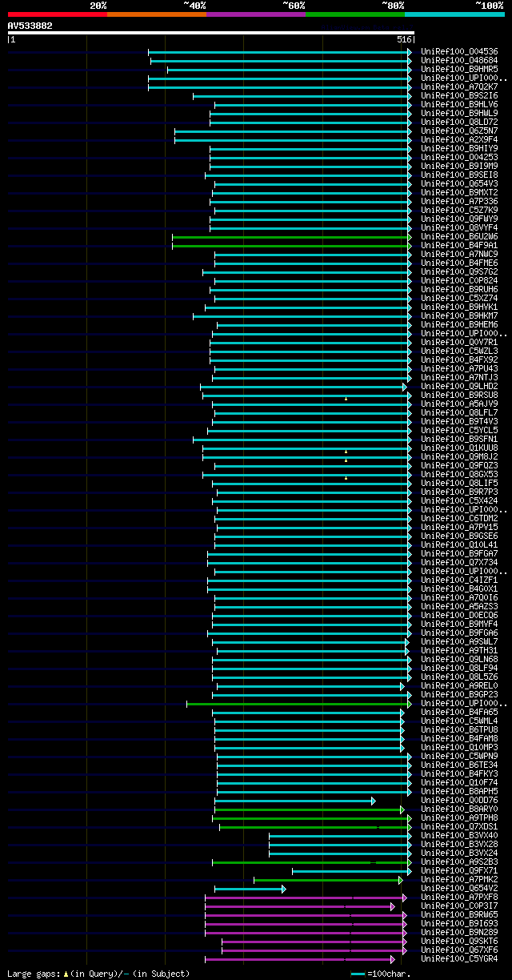Click the red 20% identity legend segment
Image resolution: width=512 pixels, height=980 pixels.
(x=57, y=14)
